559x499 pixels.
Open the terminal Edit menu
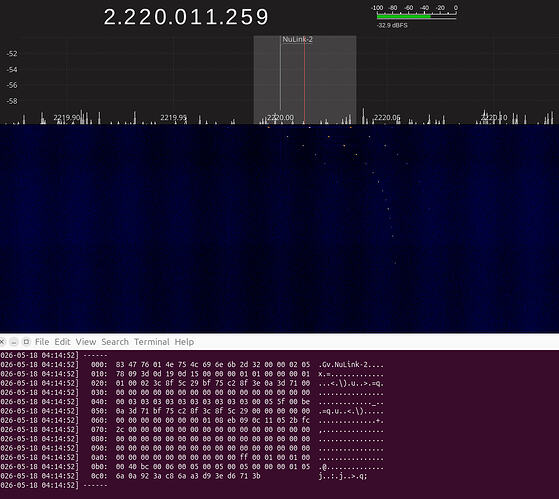62,342
